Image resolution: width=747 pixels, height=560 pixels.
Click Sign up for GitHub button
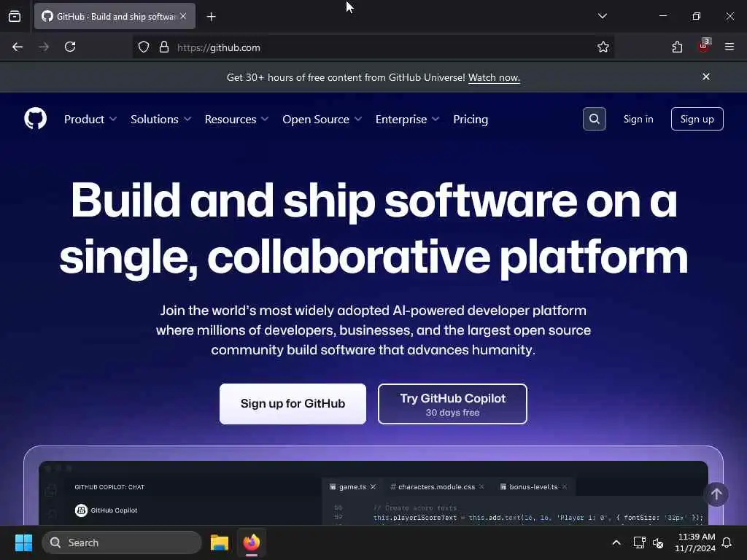pyautogui.click(x=293, y=404)
